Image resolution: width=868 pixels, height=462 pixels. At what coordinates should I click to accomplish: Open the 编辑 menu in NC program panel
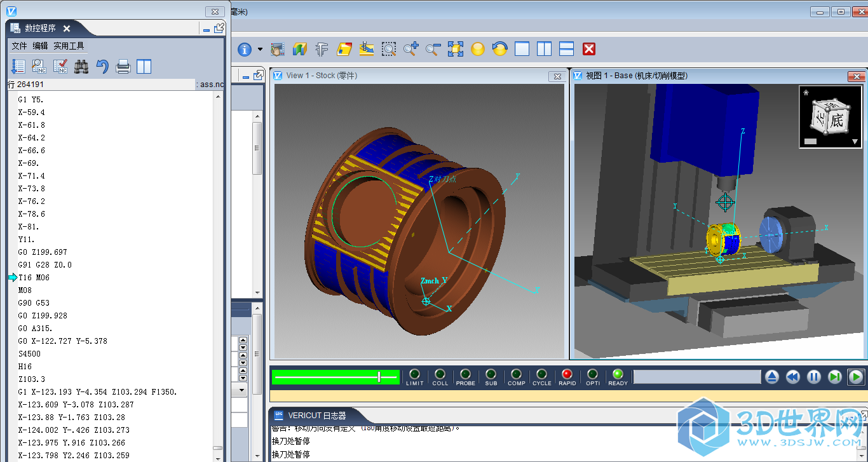point(40,46)
